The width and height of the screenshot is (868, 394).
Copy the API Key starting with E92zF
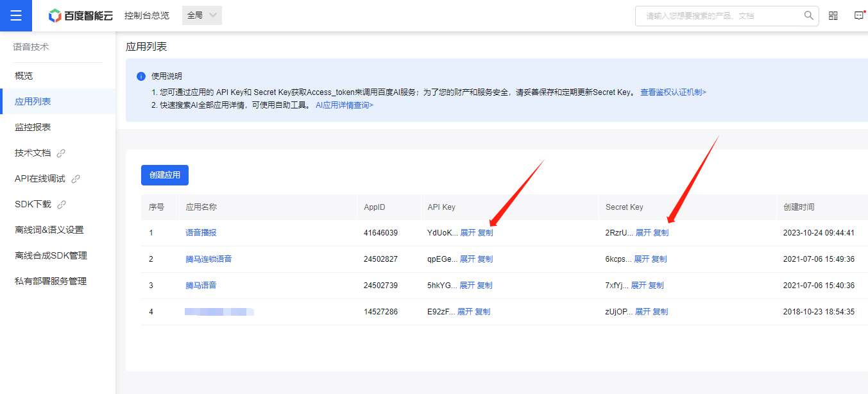482,312
